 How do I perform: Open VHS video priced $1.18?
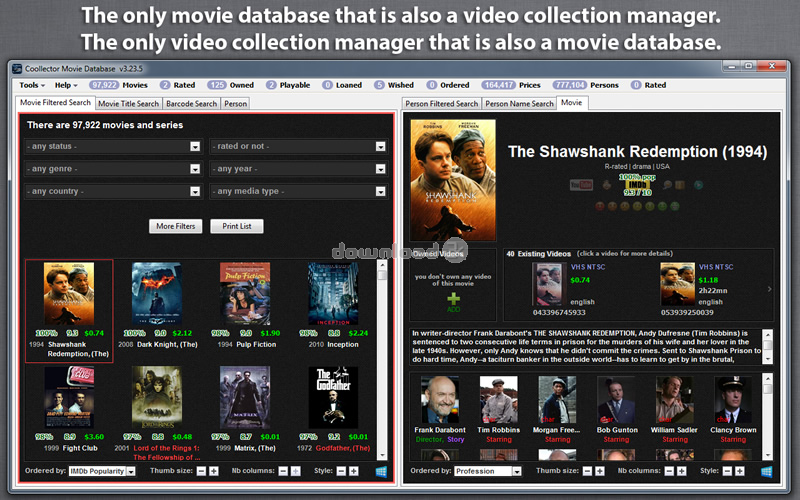[678, 284]
